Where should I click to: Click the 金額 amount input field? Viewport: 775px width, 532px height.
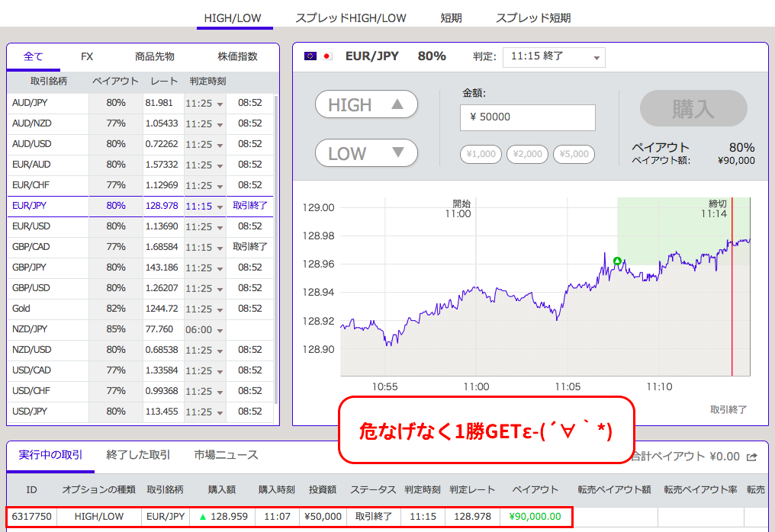pos(527,117)
